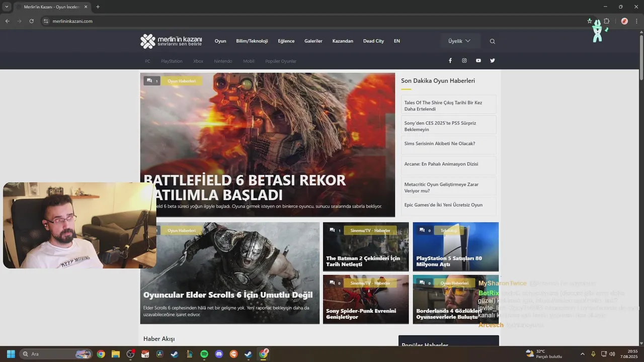Screen dimensions: 644x362
Task: Open the Eğlence menu
Action: (x=286, y=41)
